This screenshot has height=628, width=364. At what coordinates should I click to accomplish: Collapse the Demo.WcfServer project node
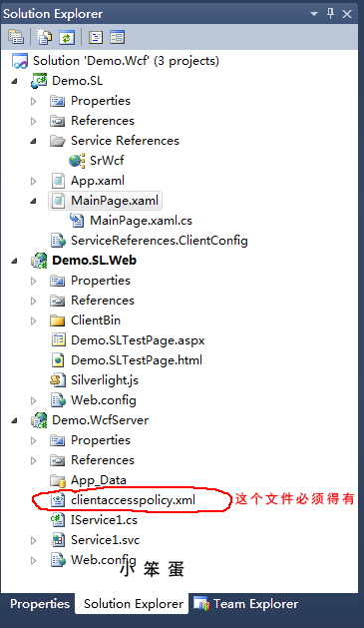(x=15, y=420)
